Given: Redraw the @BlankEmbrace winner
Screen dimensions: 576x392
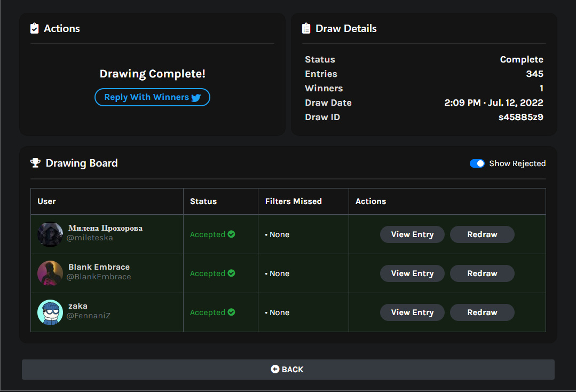Looking at the screenshot, I should 482,273.
